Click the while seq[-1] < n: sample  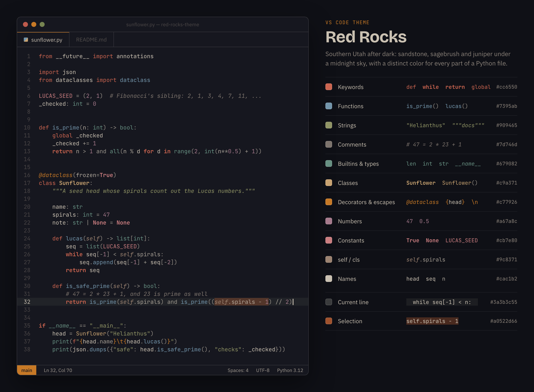click(442, 302)
